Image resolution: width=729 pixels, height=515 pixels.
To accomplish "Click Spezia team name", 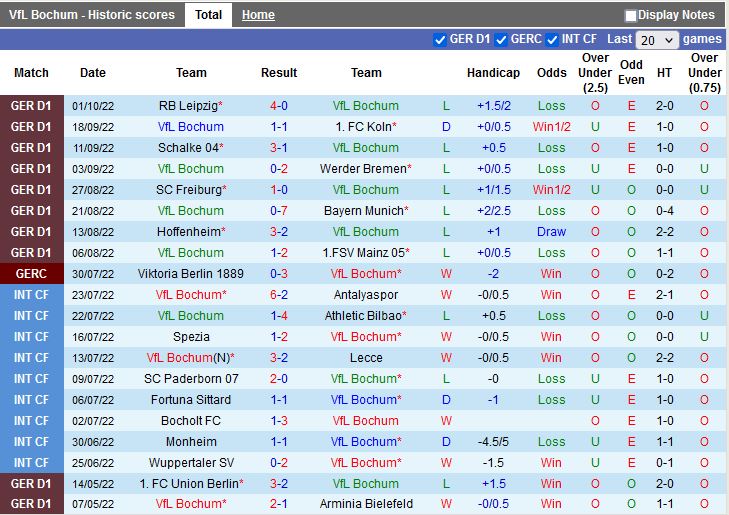I will pyautogui.click(x=191, y=337).
